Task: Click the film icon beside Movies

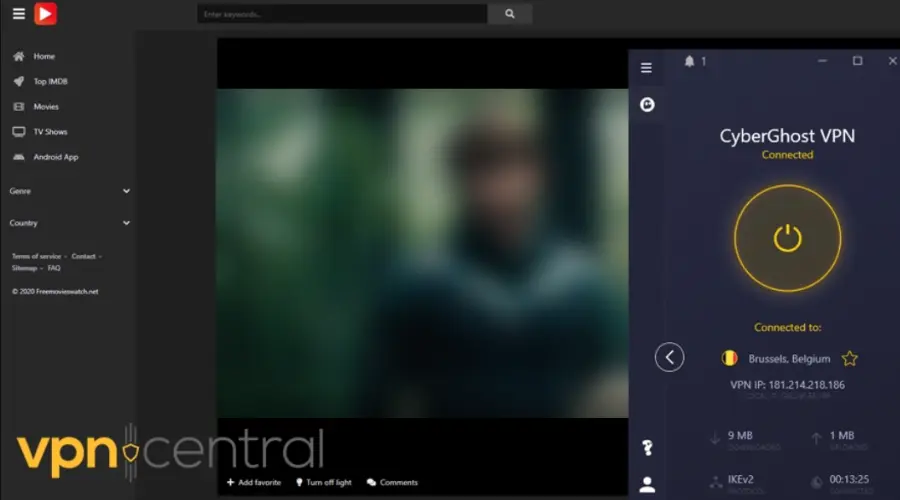Action: pos(19,107)
